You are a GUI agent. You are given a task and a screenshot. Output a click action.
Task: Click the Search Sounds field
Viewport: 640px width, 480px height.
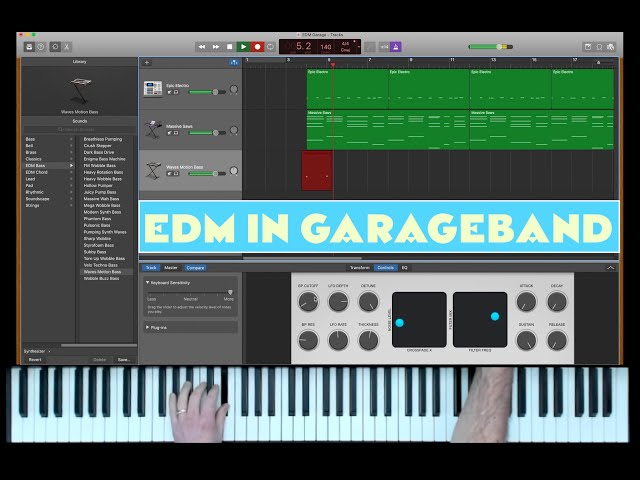point(79,129)
